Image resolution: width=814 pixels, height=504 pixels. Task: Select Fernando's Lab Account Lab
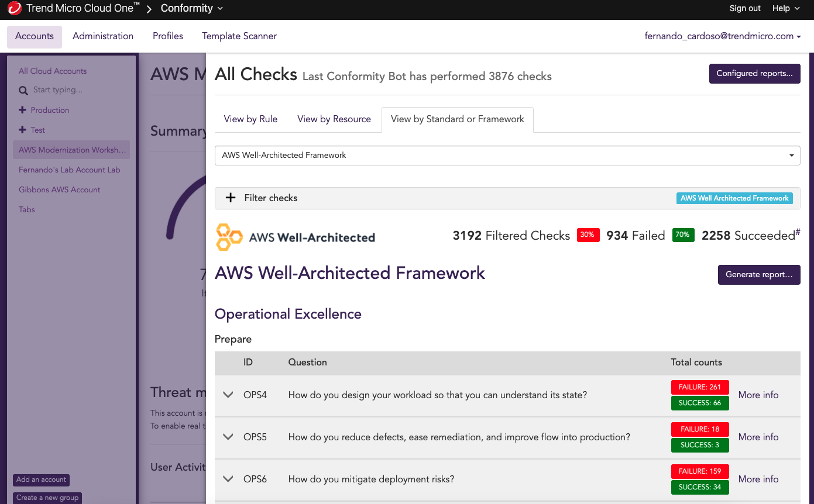tap(69, 170)
